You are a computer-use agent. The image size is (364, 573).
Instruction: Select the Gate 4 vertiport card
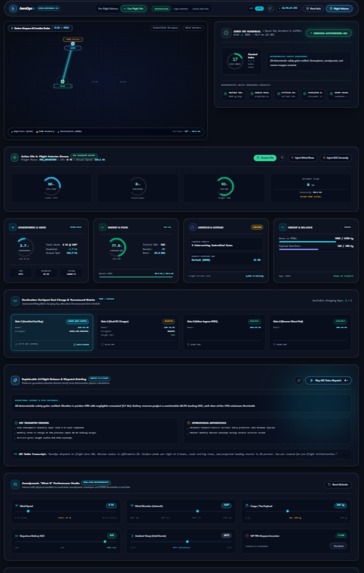[x=310, y=332]
